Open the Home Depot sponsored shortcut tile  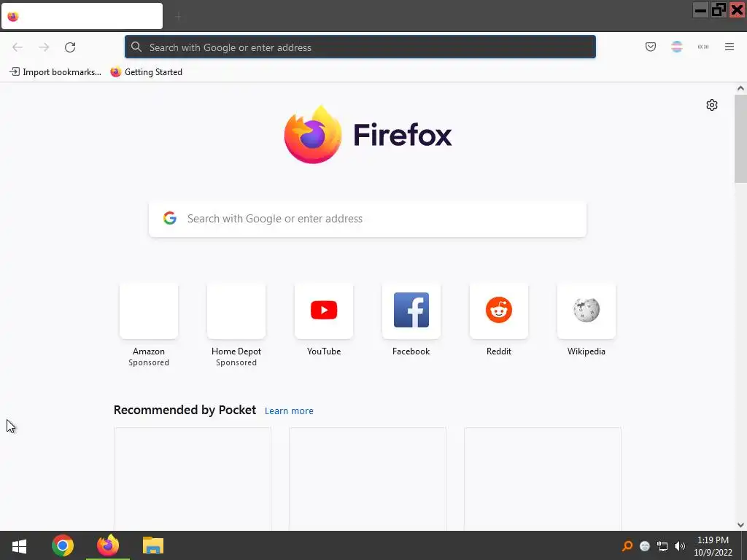[x=236, y=311]
